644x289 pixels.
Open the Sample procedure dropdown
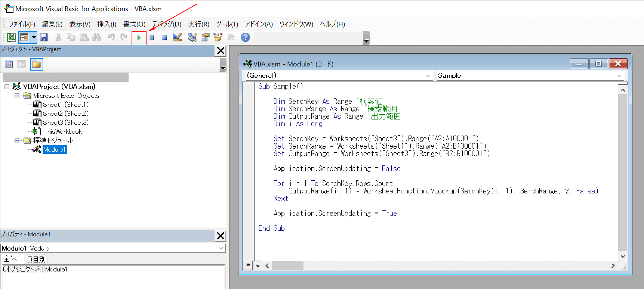click(619, 76)
